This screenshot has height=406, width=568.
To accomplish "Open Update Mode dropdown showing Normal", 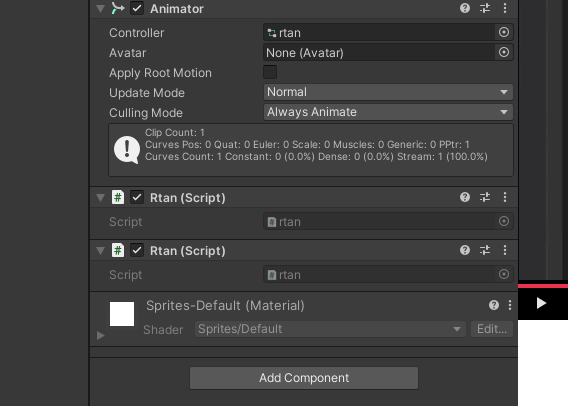I will 388,92.
